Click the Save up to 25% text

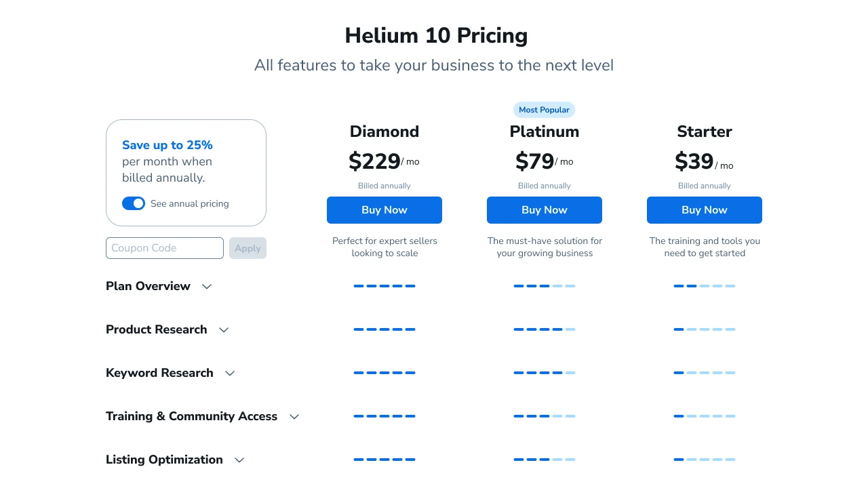pyautogui.click(x=167, y=145)
